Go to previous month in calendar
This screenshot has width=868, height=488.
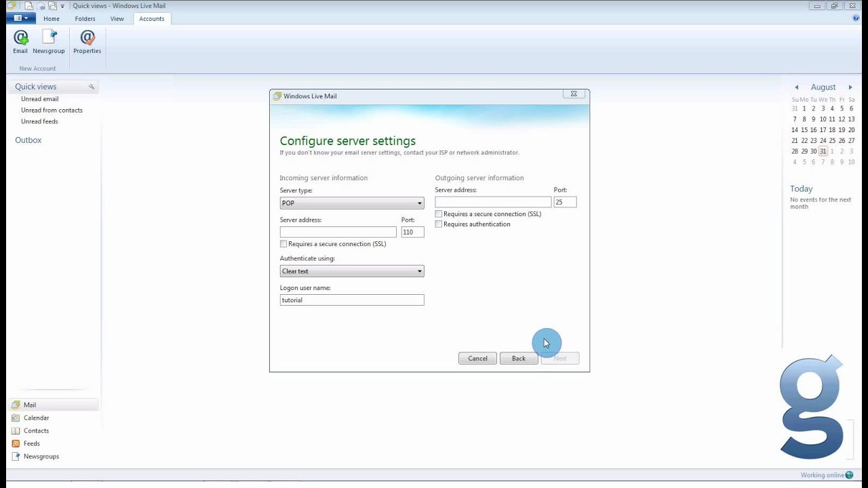797,87
